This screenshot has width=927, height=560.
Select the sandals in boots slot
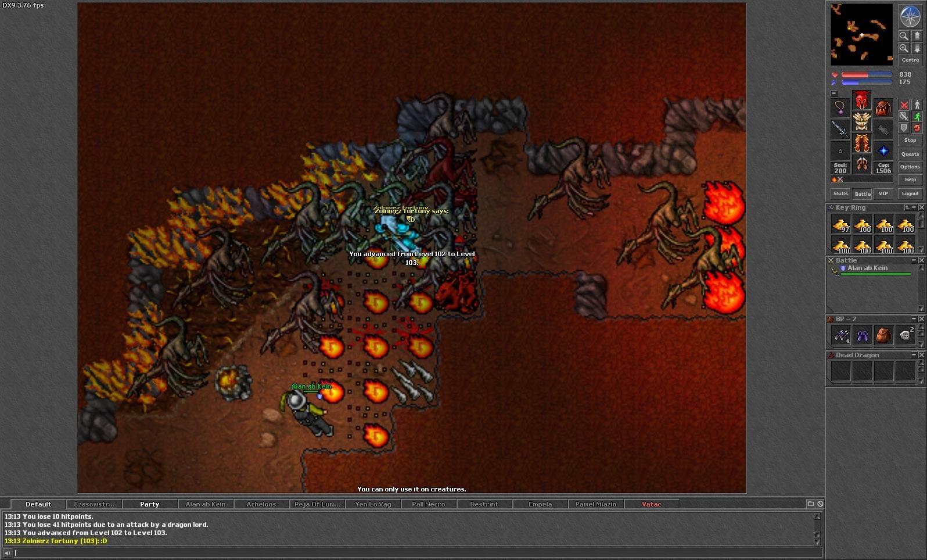(x=861, y=164)
